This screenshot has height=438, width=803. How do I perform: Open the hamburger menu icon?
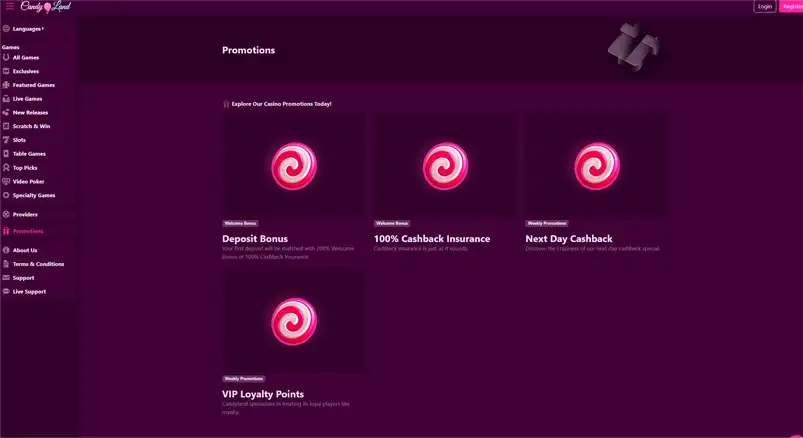coord(10,6)
